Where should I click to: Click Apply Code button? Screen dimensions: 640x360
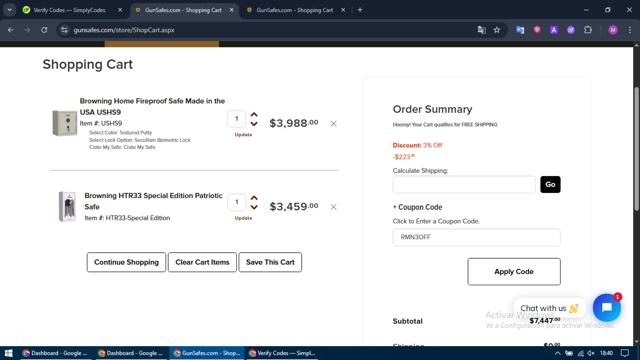[514, 271]
